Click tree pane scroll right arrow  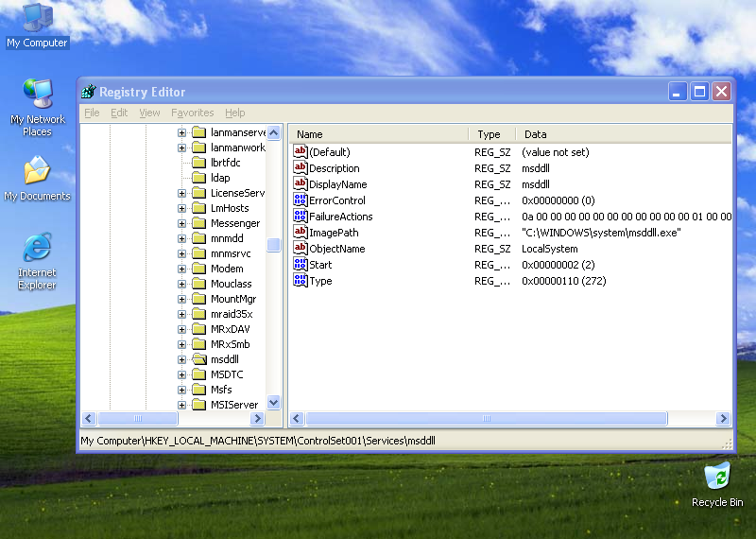(257, 418)
